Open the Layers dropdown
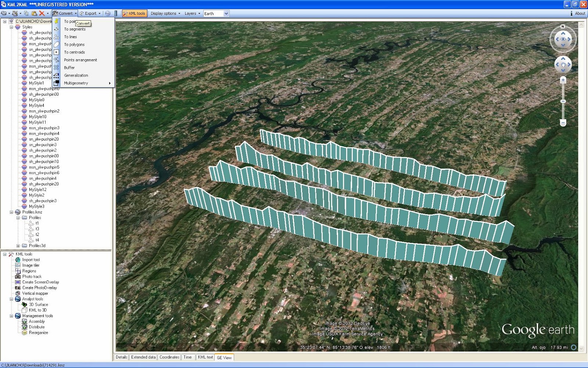588x368 pixels. coord(192,13)
